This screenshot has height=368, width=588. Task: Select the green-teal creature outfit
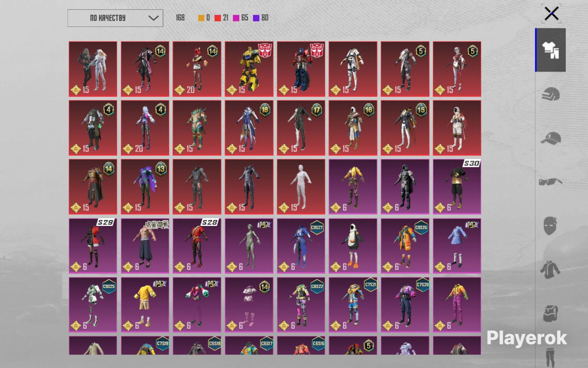click(197, 128)
